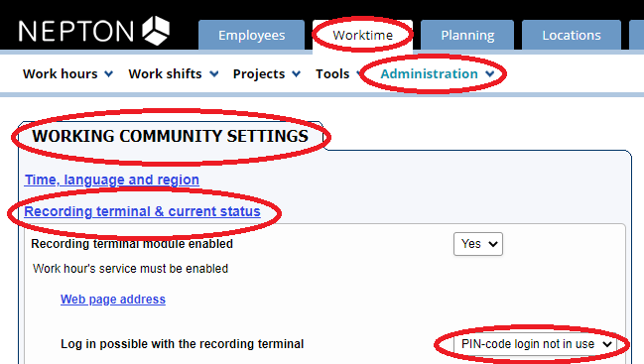Click the Administration dropdown chevron
The width and height of the screenshot is (644, 364).
[x=489, y=74]
